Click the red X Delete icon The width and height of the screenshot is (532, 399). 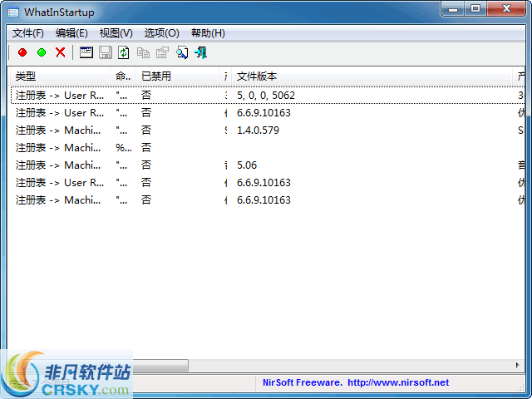(61, 52)
